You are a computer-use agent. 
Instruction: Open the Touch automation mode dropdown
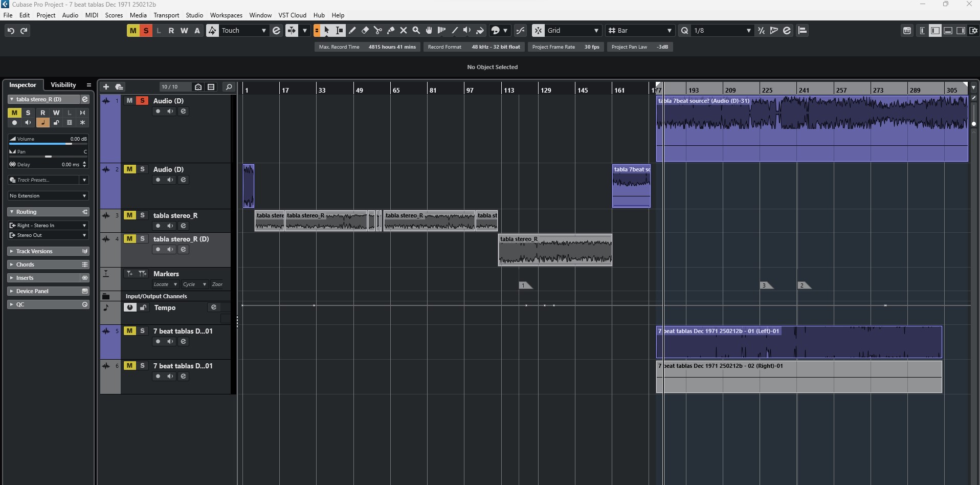[244, 31]
